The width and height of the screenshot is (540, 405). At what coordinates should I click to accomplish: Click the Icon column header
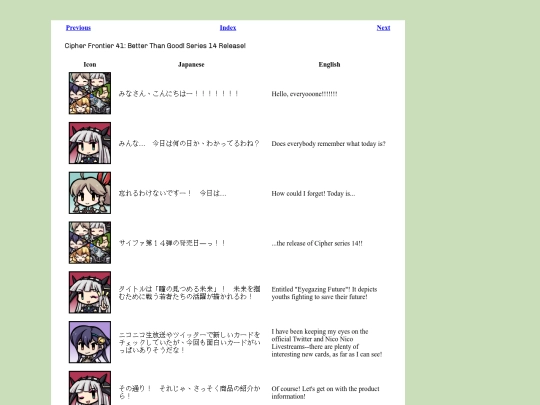tap(90, 64)
